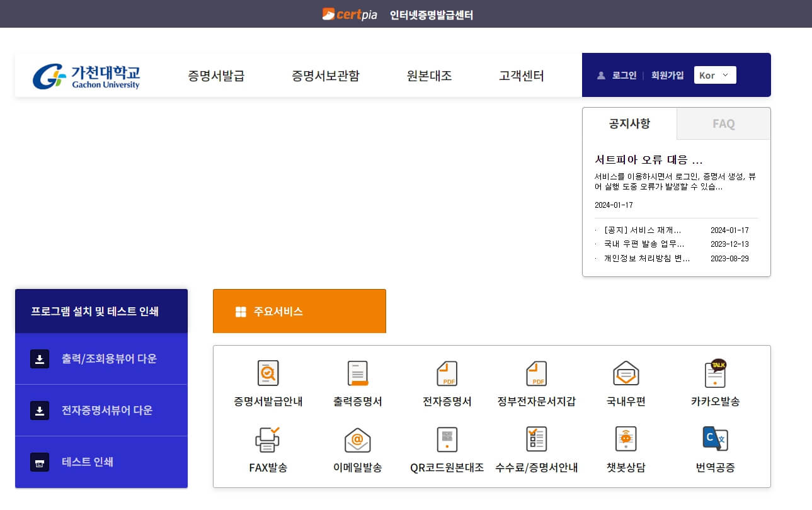Choose the 국내우편 envelope icon
Image resolution: width=812 pixels, height=510 pixels.
click(626, 373)
